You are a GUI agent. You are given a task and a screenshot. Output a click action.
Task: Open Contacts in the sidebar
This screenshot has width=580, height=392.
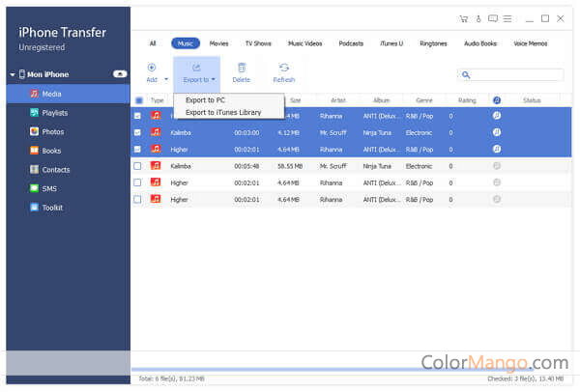pos(55,169)
